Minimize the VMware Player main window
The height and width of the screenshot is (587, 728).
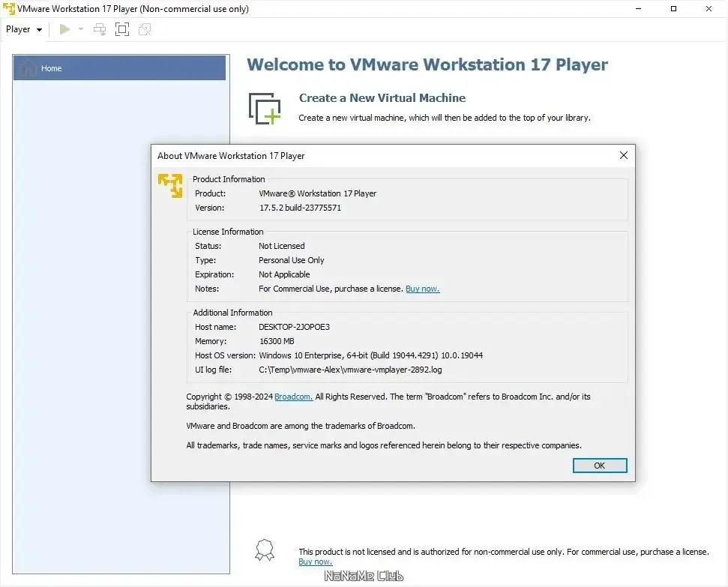pyautogui.click(x=638, y=9)
